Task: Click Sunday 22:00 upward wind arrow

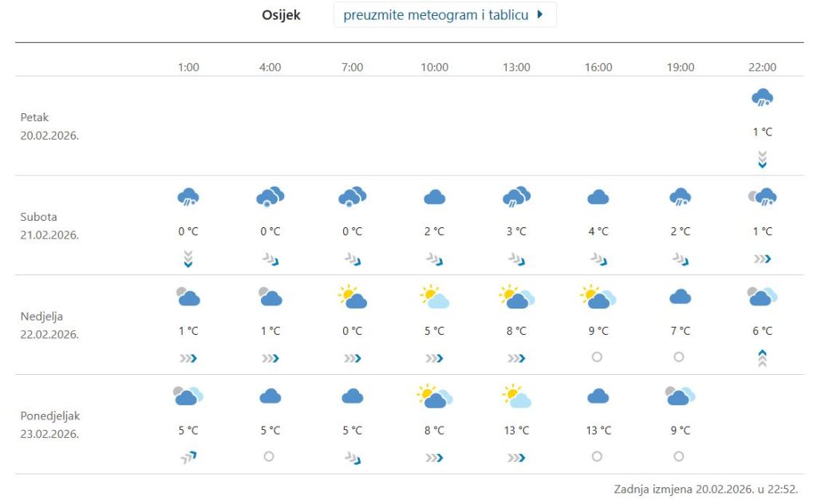Action: (x=762, y=358)
